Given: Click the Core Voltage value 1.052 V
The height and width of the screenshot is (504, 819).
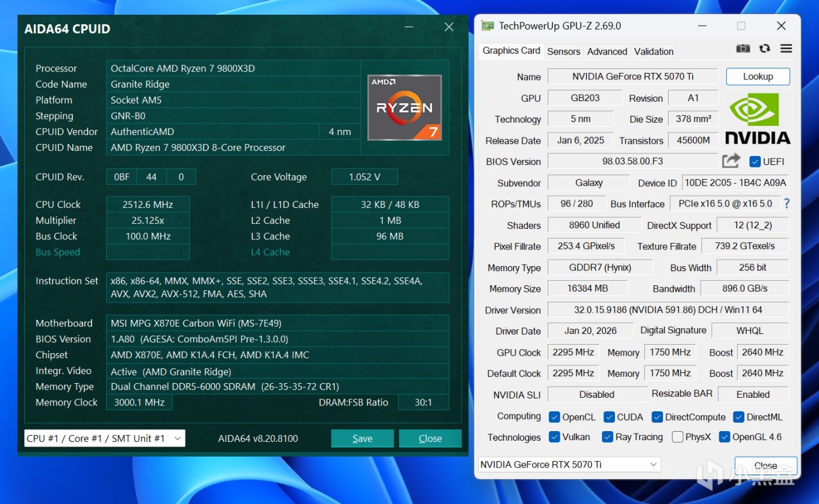Looking at the screenshot, I should tap(365, 177).
